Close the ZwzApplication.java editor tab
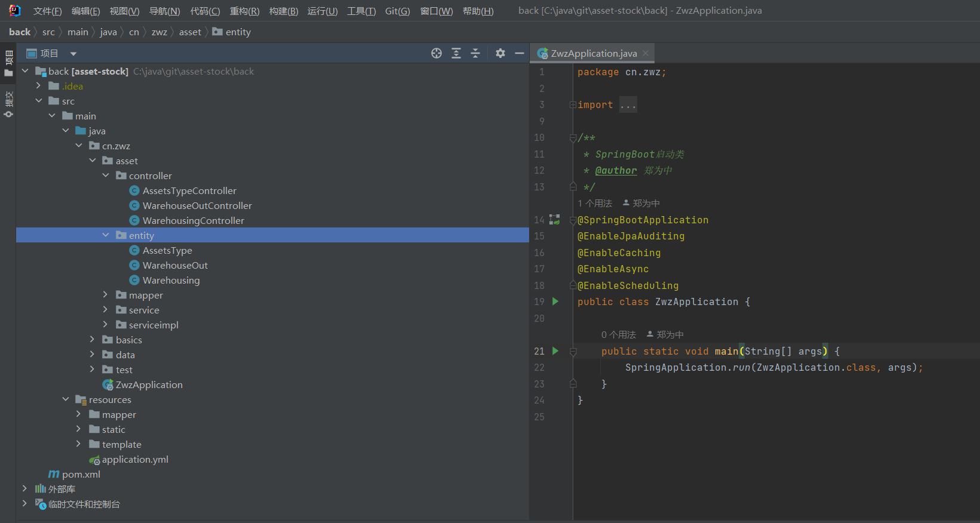Image resolution: width=980 pixels, height=523 pixels. [646, 53]
